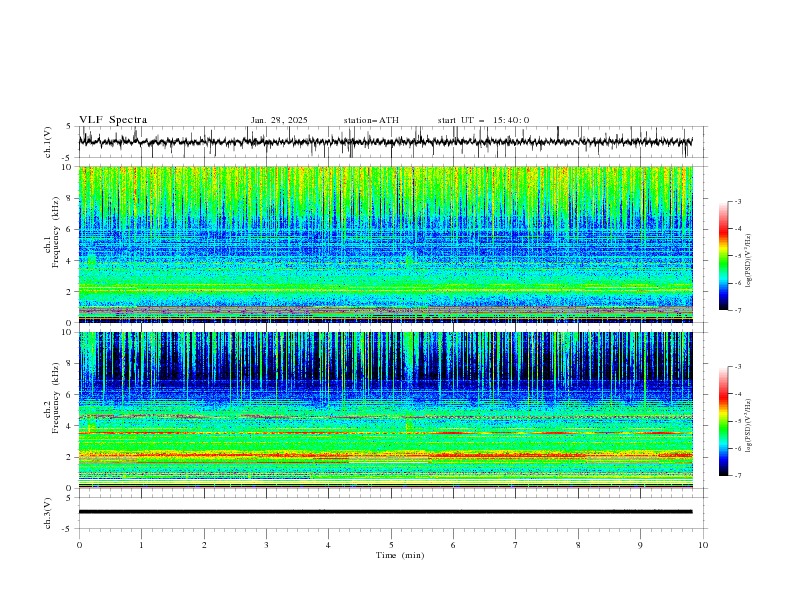The image size is (792, 612).
Task: Click the ch.2 spectrogram color scale bar
Action: click(x=723, y=421)
